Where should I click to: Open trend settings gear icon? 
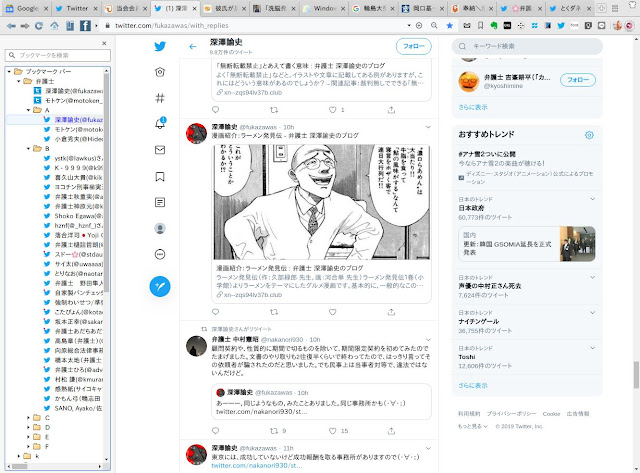tap(589, 135)
